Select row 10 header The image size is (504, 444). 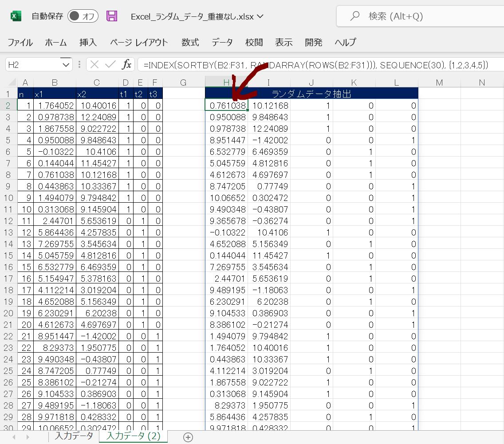point(8,198)
